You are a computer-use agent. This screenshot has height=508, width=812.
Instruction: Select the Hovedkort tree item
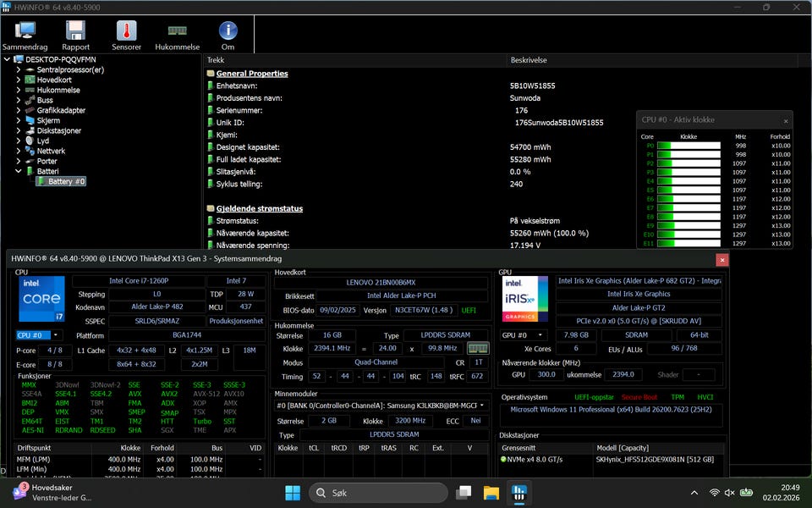click(x=53, y=80)
